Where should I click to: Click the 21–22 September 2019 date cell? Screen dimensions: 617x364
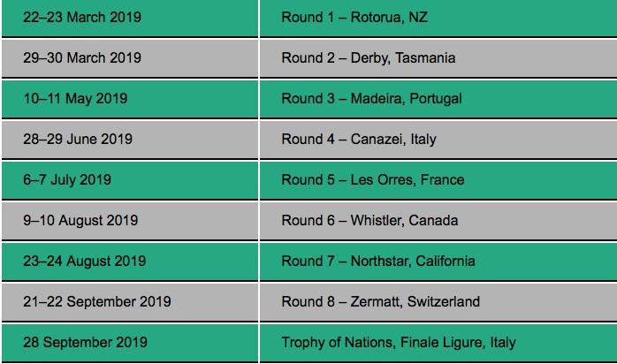tap(97, 302)
